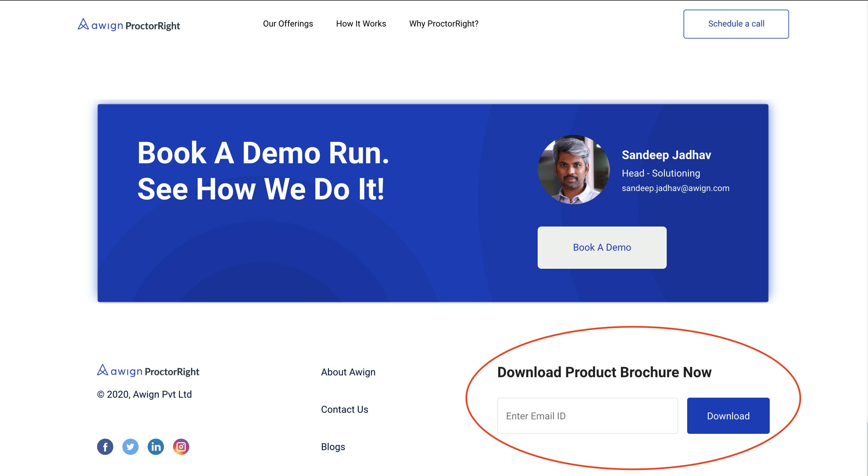The height and width of the screenshot is (476, 868).
Task: Go to How It Works section
Action: tap(361, 23)
